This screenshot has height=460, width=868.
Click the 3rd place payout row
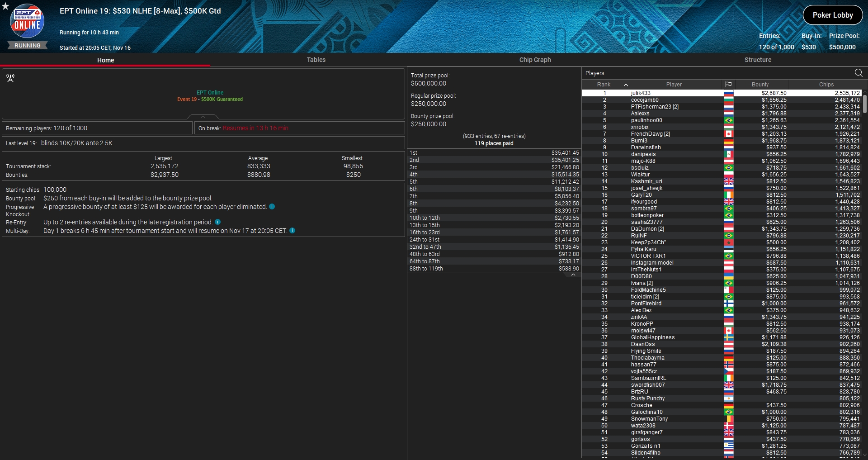(494, 167)
